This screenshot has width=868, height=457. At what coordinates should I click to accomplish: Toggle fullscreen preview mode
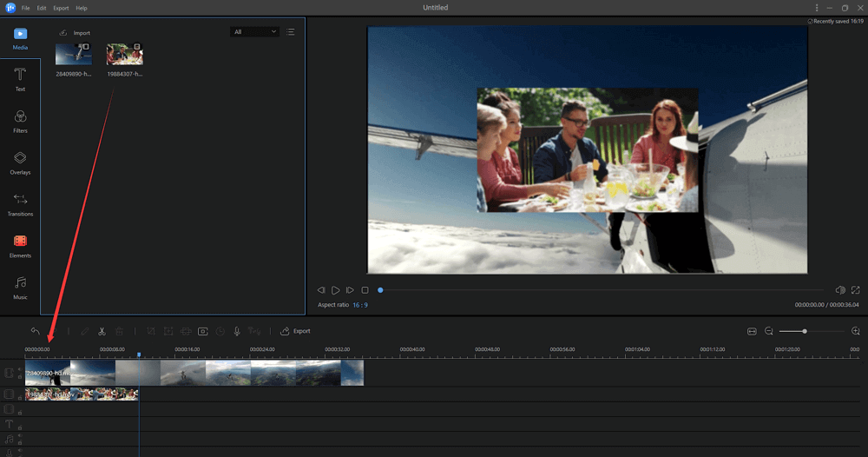tap(855, 290)
